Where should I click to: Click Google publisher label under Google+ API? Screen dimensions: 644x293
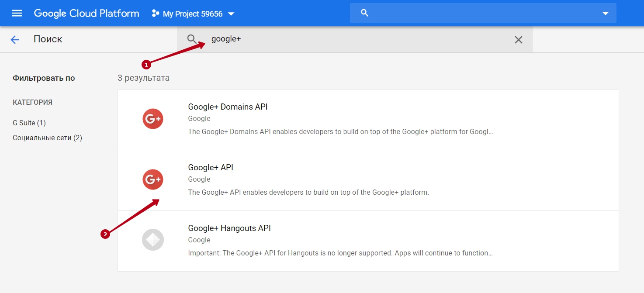pos(199,179)
